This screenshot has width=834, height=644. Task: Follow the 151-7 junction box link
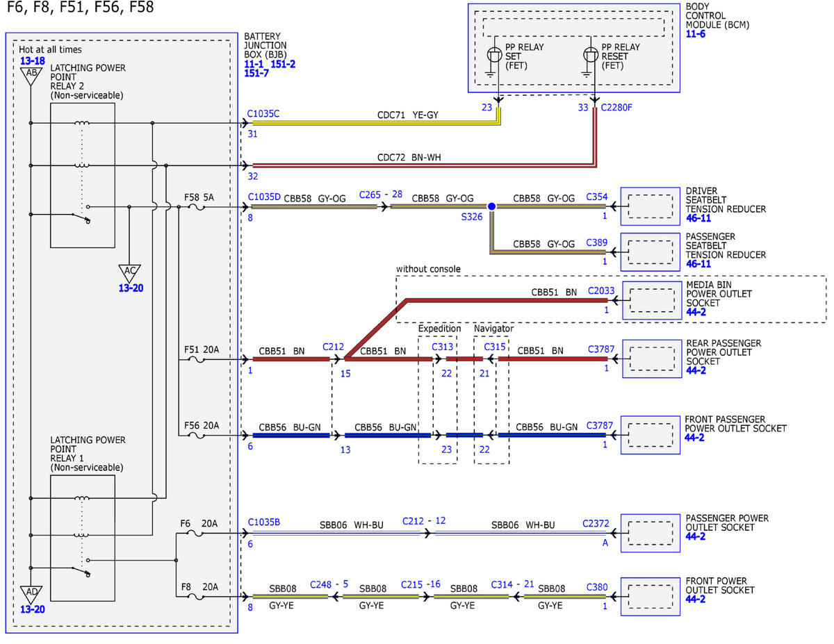point(256,73)
